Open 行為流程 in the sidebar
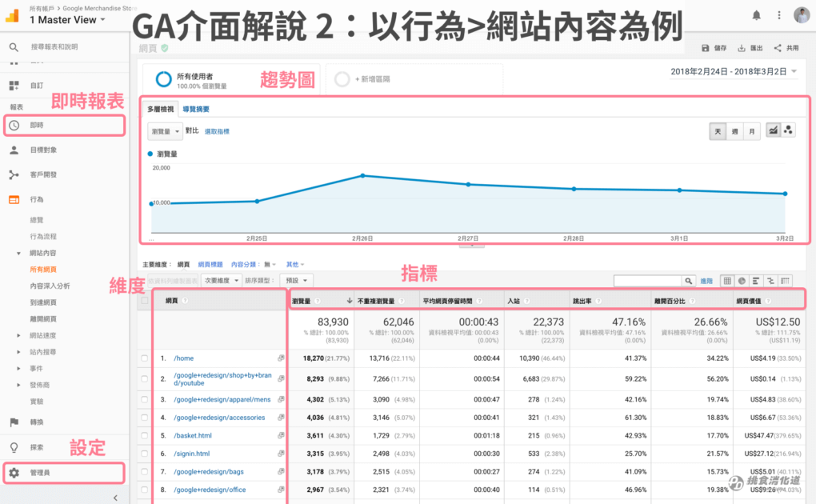The width and height of the screenshot is (816, 504). (43, 237)
